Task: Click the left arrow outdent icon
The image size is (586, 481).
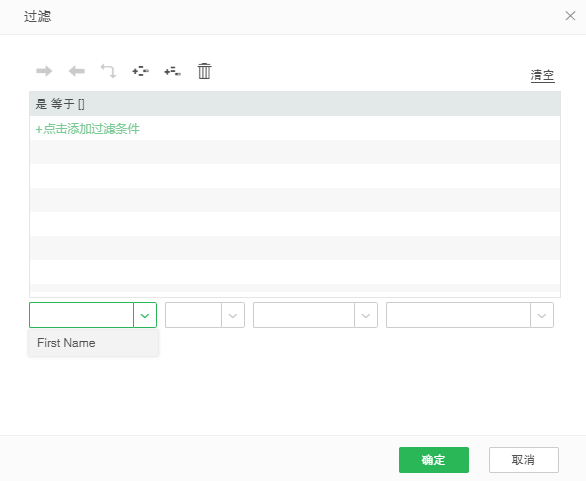Action: click(x=77, y=71)
